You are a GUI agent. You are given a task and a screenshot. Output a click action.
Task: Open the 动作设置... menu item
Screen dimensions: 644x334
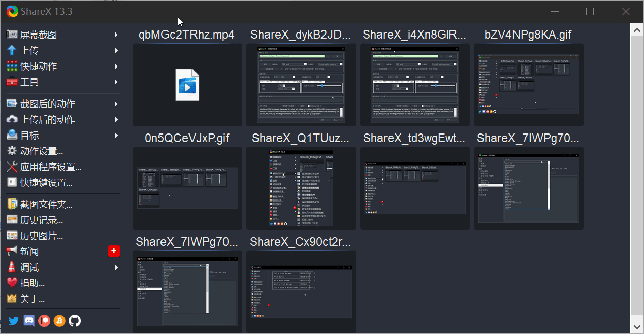pos(63,151)
